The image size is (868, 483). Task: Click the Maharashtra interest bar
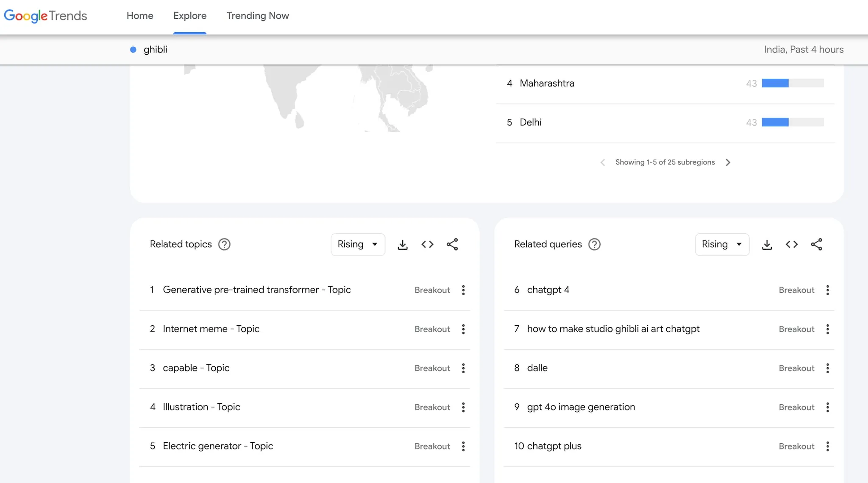point(793,83)
